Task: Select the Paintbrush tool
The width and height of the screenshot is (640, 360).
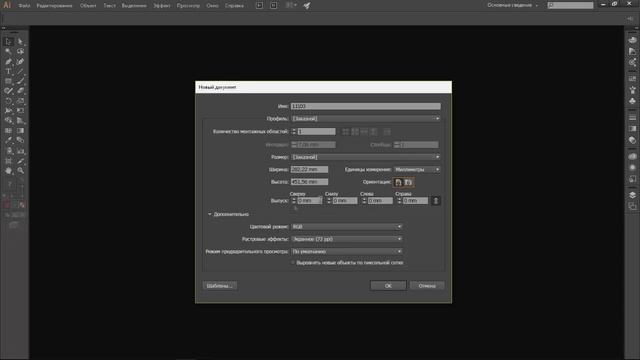Action: [20, 81]
